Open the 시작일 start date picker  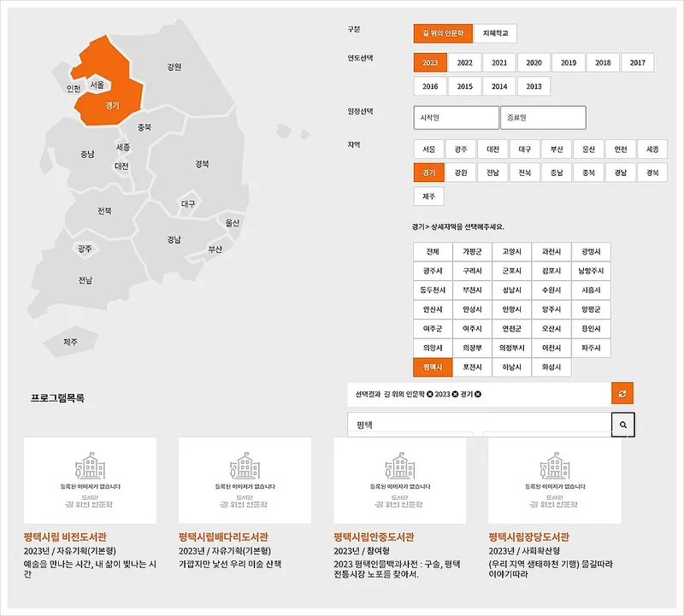click(456, 117)
